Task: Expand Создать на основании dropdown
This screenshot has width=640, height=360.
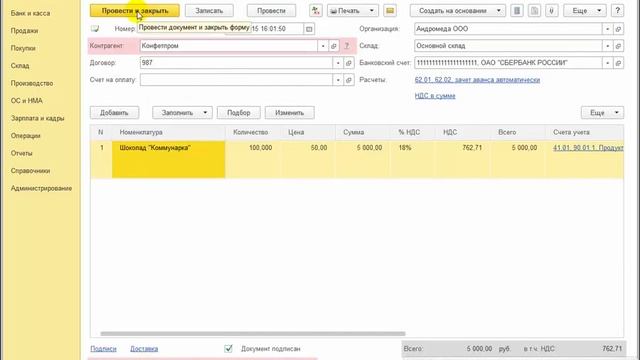Action: point(458,11)
